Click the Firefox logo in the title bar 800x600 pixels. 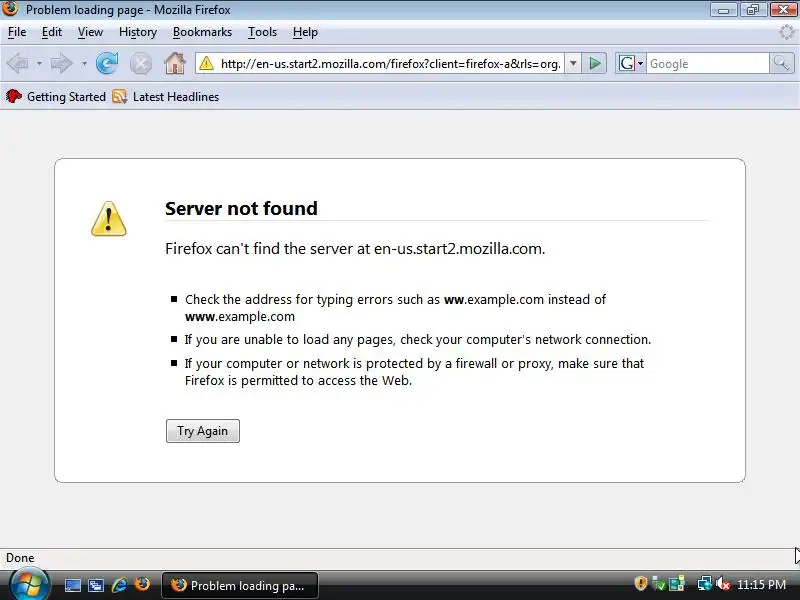tap(10, 9)
